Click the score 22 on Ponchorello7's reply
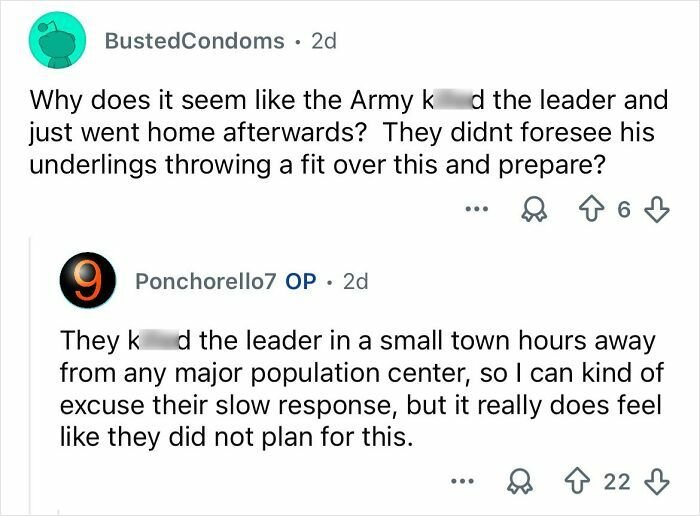This screenshot has height=516, width=700. click(614, 483)
